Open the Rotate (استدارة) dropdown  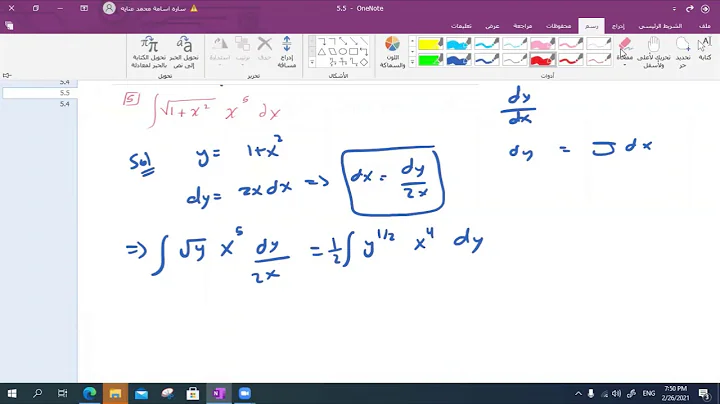219,50
